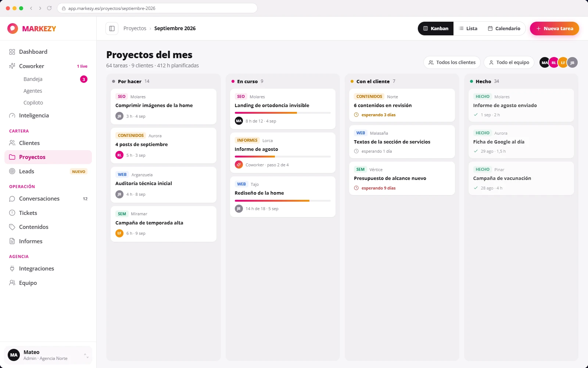Viewport: 588px width, 368px height.
Task: Open the Comprimir imágenes de la home card
Action: 164,107
